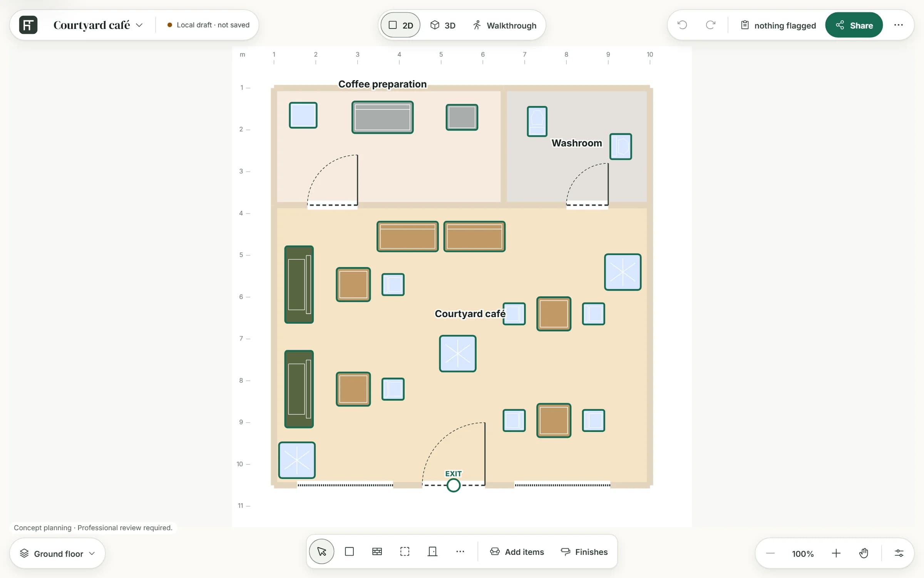Select the toilet fixture in Washroom
This screenshot has height=578, width=924.
[x=537, y=121]
